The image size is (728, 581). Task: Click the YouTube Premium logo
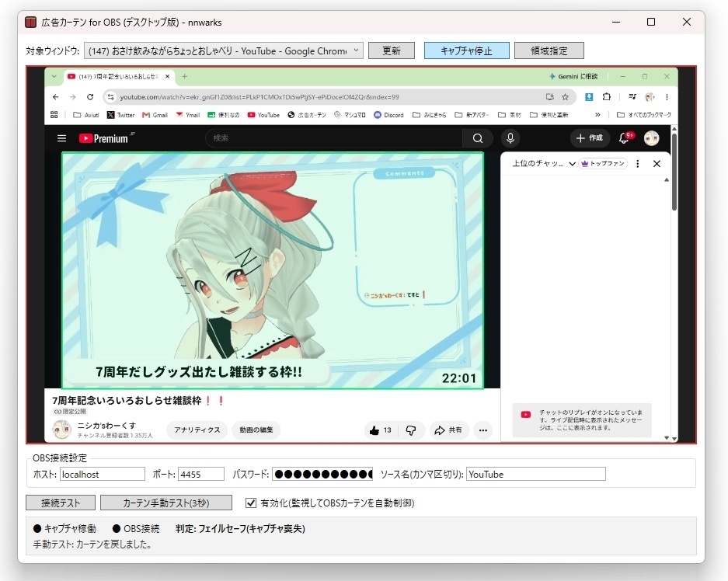pyautogui.click(x=106, y=138)
